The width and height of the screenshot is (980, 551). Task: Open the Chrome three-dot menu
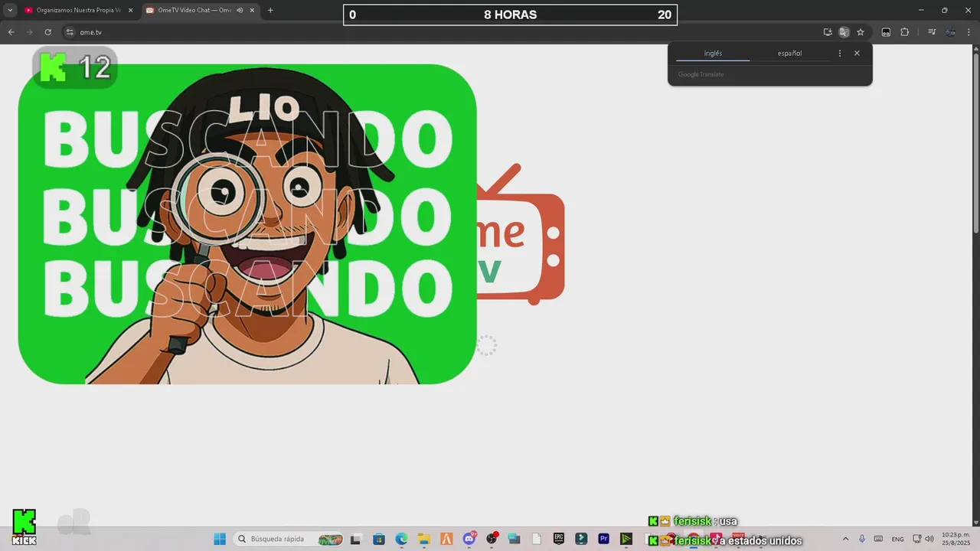point(969,32)
